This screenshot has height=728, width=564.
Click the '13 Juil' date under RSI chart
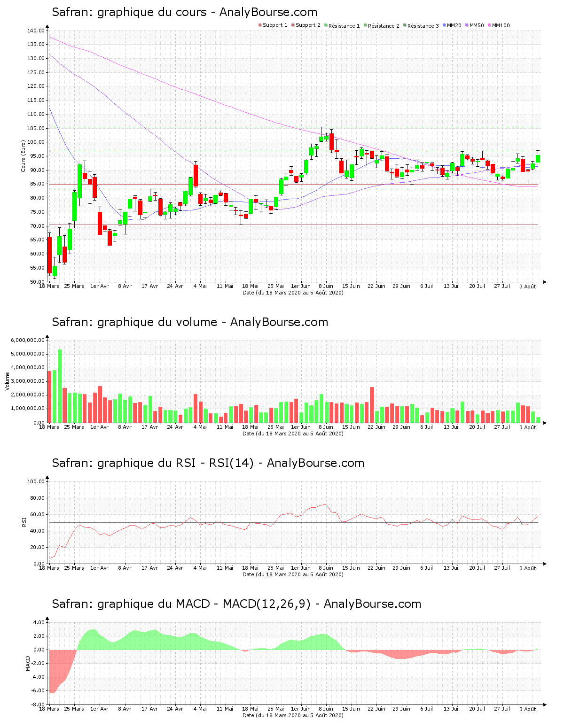[x=452, y=568]
